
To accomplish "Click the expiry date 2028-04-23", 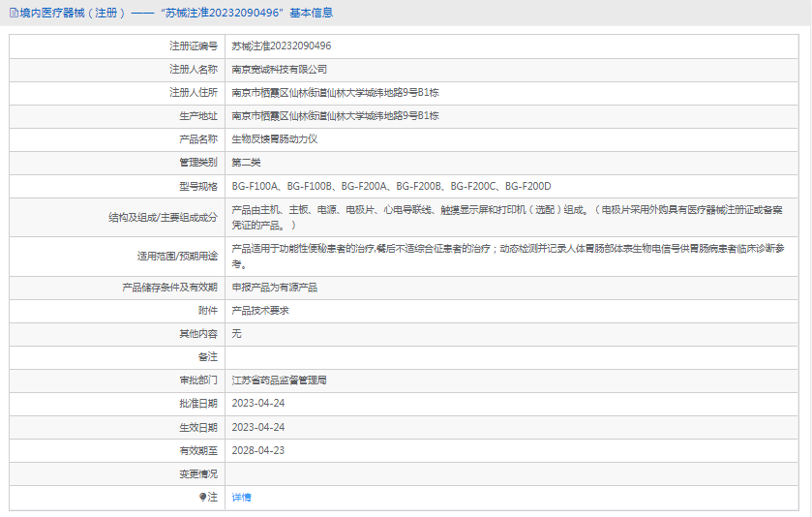I will [x=258, y=451].
